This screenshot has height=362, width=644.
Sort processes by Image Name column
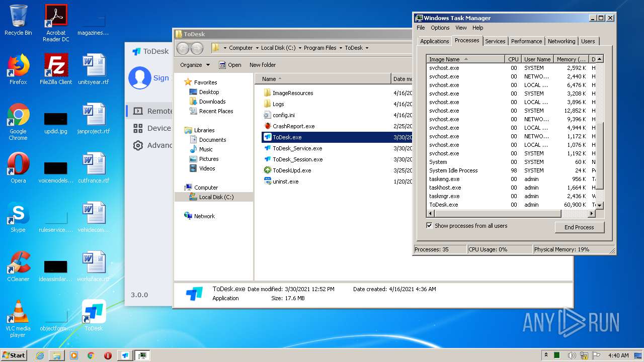coord(465,59)
